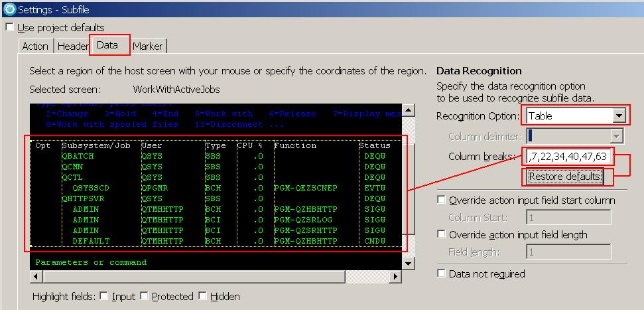Enable the Data not required checkbox

pos(441,273)
